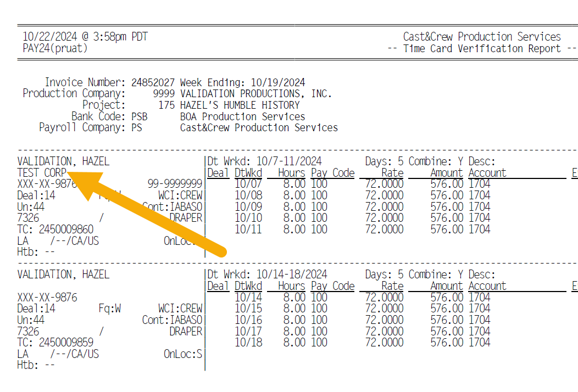Click the Invoice Number label
Screen dimensions: 578x392
(85, 82)
